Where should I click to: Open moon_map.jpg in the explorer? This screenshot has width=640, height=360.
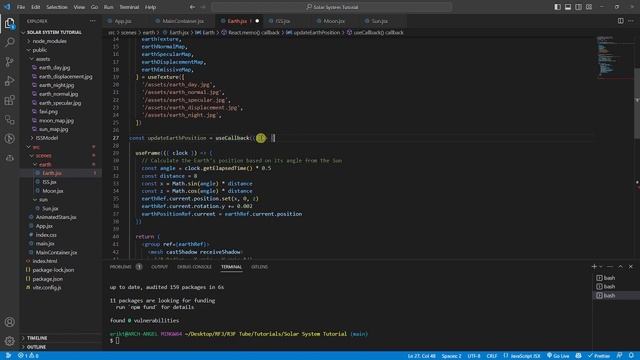pos(56,120)
